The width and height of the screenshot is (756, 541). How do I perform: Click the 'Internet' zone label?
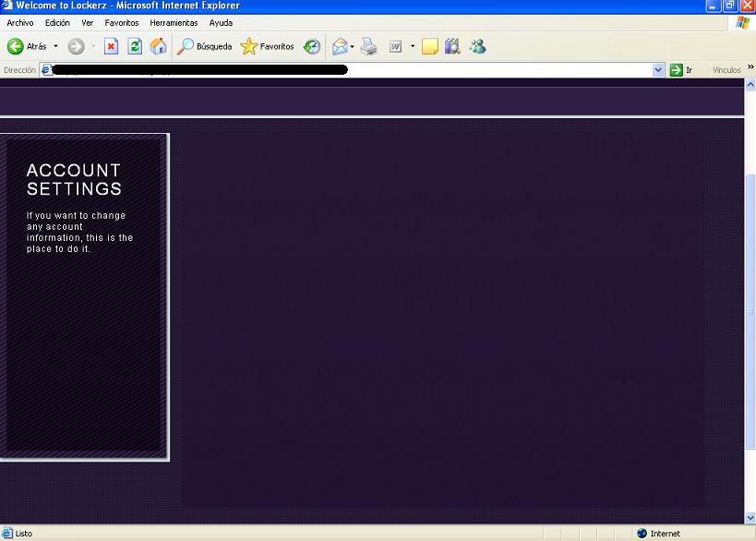(x=666, y=534)
